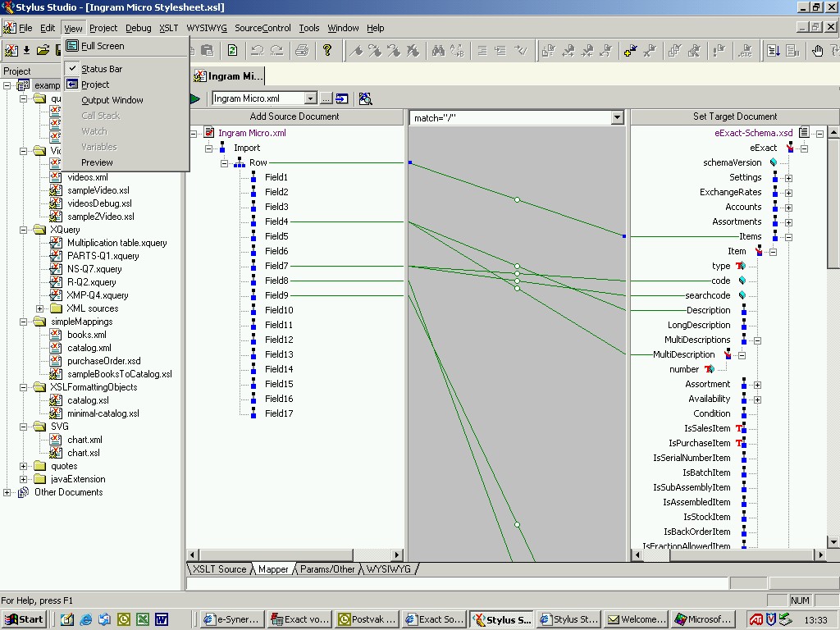Click the build .exe toolbar icon
This screenshot has width=840, height=630.
point(745,50)
